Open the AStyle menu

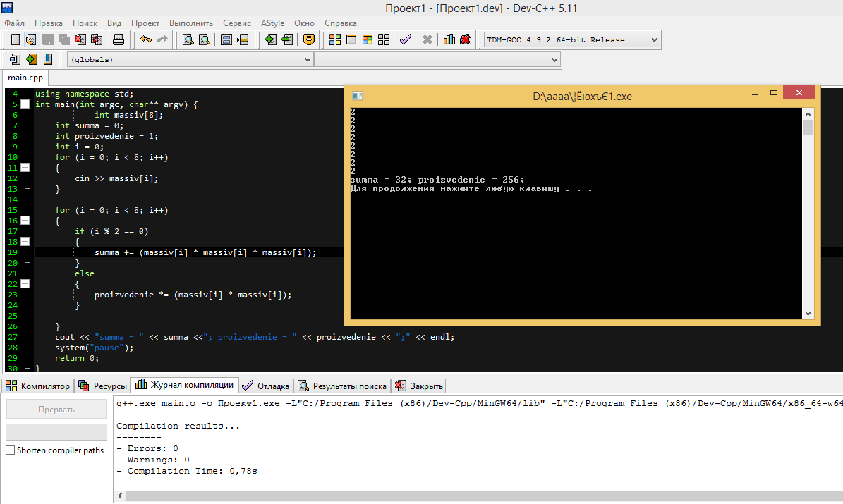272,23
